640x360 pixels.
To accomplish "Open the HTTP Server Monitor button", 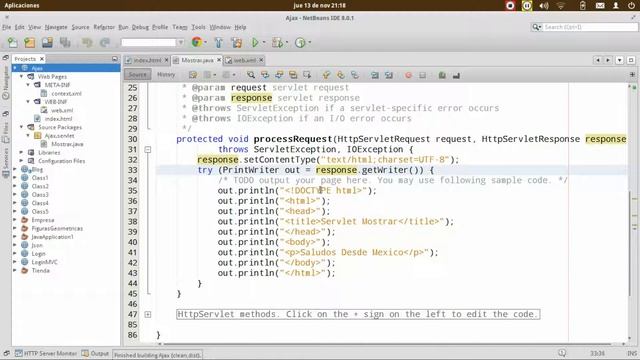I will [x=46, y=353].
